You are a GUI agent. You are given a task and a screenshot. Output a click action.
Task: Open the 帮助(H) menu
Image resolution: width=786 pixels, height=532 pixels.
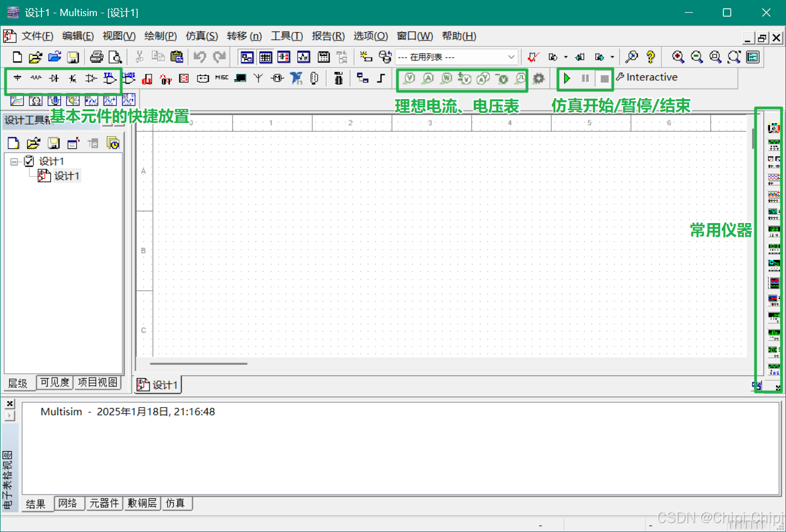459,36
